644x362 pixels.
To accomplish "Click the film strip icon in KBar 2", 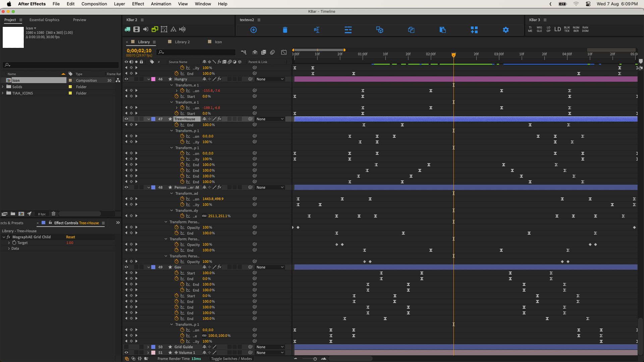I will tap(137, 29).
